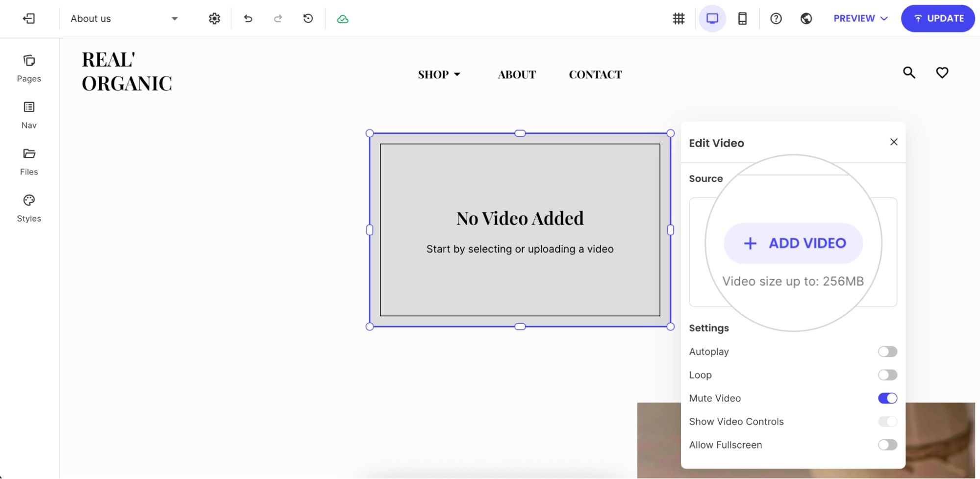Click 'Start by selecting or uploading a video' text
Screen dimensions: 980x479
pos(520,249)
